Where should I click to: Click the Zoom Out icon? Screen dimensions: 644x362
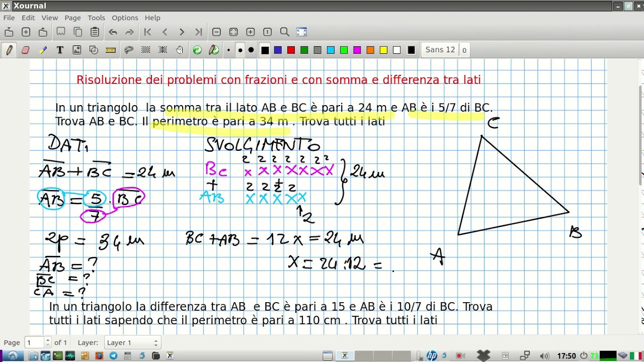pos(216,32)
